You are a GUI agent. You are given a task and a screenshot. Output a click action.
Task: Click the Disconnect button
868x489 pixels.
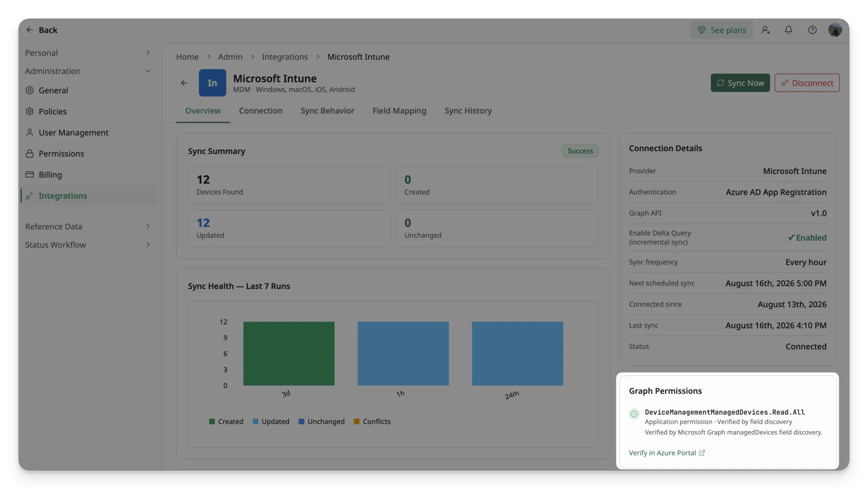point(807,83)
